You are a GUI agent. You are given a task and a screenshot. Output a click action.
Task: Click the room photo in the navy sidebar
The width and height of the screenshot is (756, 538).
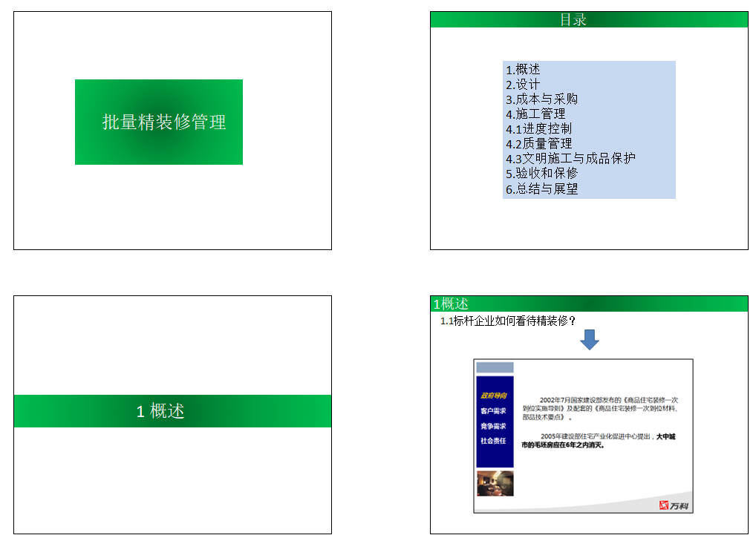coord(494,483)
